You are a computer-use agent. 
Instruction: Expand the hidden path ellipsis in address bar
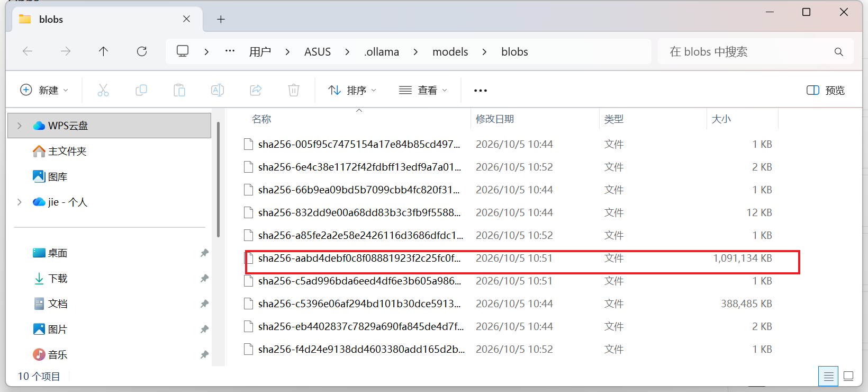(230, 51)
